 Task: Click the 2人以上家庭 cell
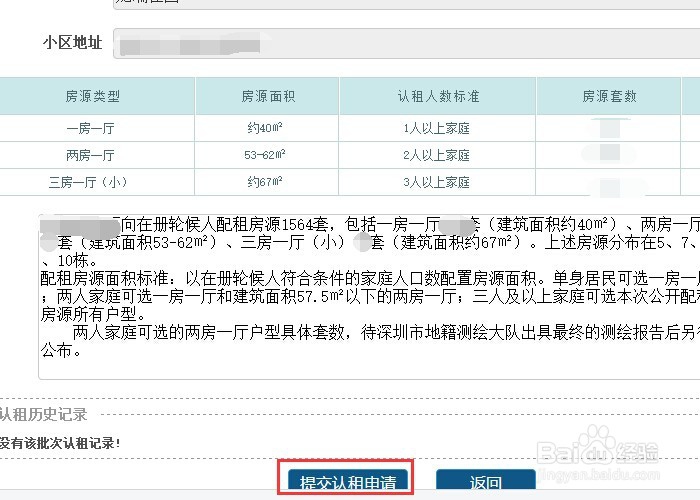[x=437, y=155]
